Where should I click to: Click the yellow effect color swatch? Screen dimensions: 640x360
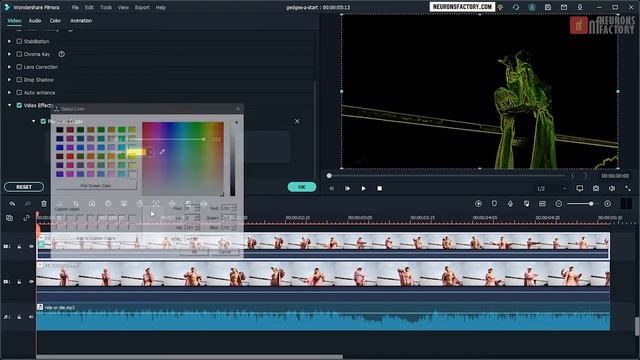(137, 152)
